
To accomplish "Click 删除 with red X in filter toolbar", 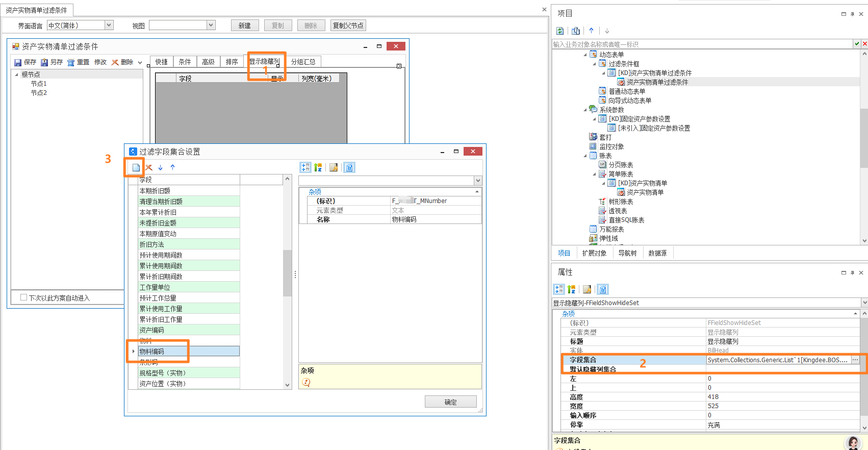I will 122,62.
